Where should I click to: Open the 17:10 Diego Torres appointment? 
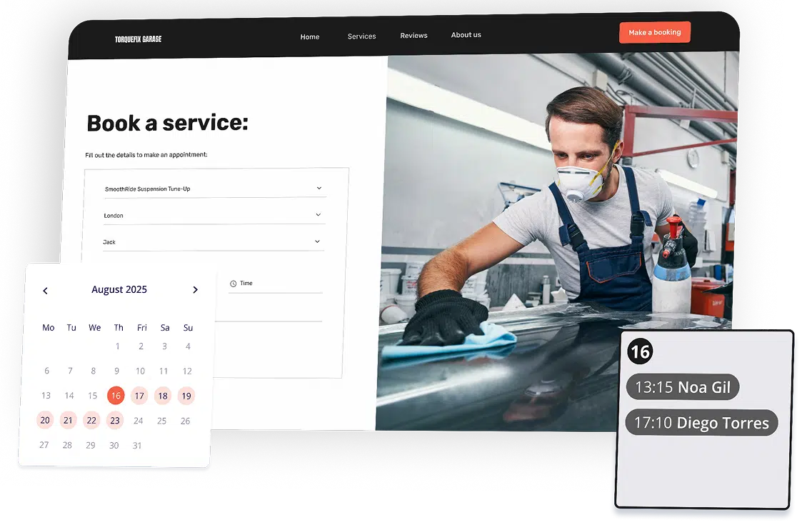pos(702,423)
